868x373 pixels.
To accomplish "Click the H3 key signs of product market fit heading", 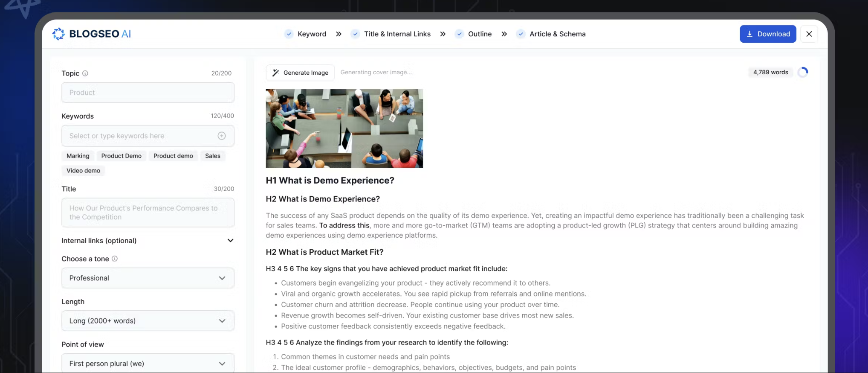I will [x=387, y=269].
